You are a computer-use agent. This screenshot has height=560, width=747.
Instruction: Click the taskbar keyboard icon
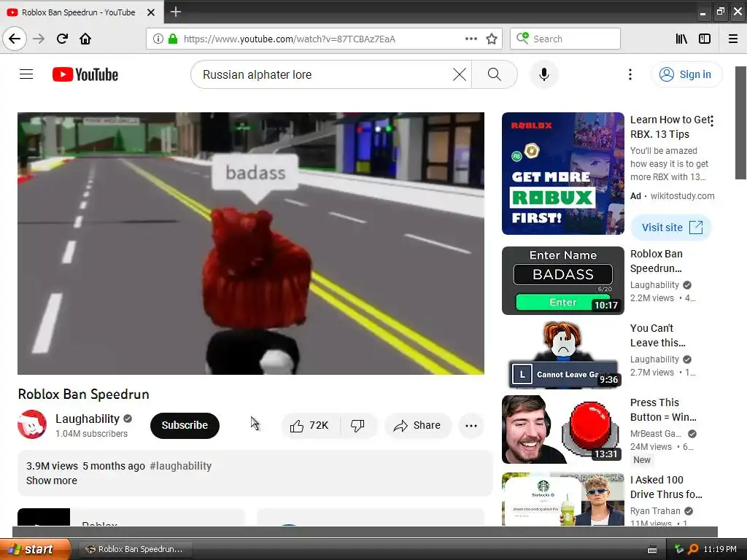[x=652, y=550]
